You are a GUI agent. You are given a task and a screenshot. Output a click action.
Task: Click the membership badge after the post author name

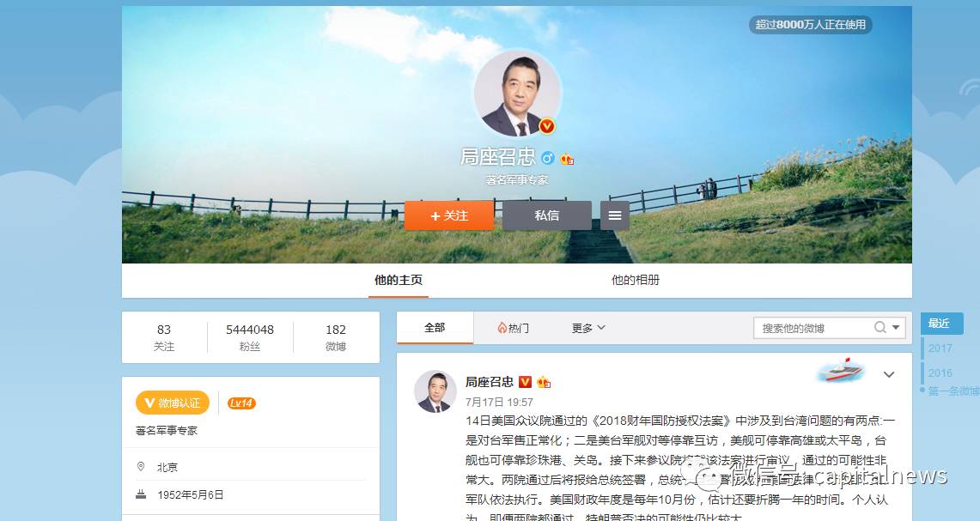(x=544, y=382)
